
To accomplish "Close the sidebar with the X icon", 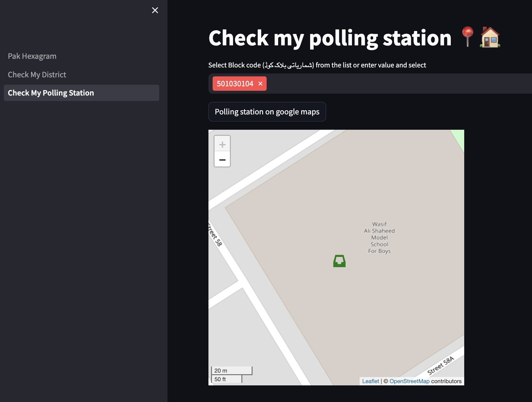I will point(155,10).
